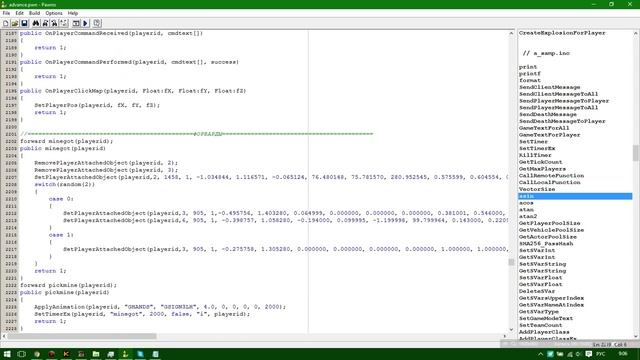This screenshot has height=360, width=640.
Task: Place cursor on 'switch(random(2))' line
Action: click(64, 184)
